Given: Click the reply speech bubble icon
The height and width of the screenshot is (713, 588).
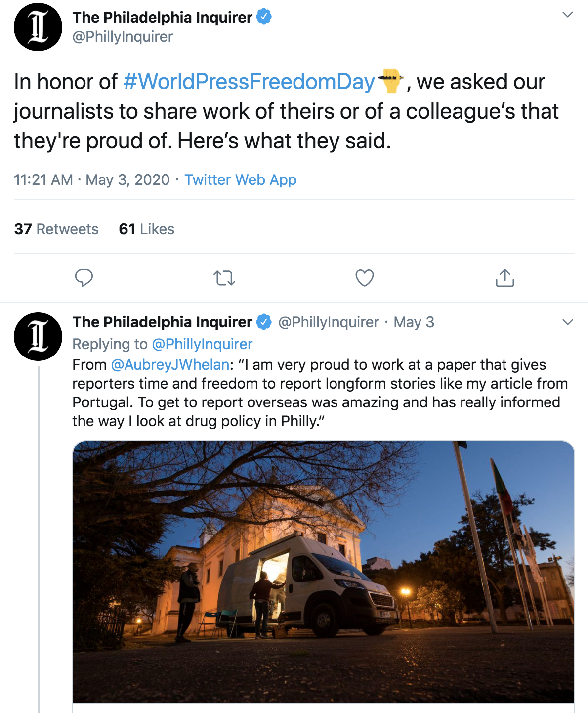Looking at the screenshot, I should pyautogui.click(x=84, y=278).
